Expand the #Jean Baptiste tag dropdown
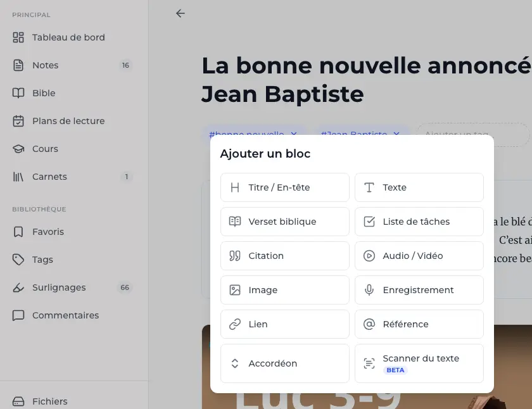Viewport: 532px width, 409px height. pos(396,134)
